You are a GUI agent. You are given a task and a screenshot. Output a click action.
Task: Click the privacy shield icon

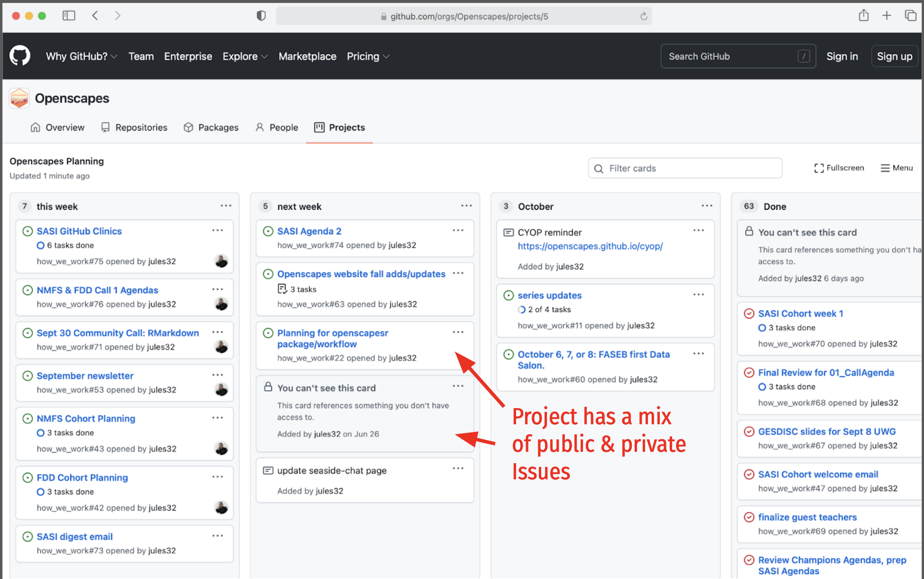coord(261,16)
